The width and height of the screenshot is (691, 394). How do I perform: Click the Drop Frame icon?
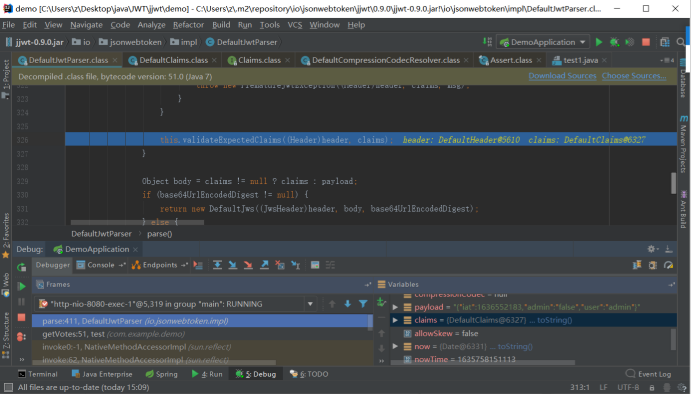[279, 265]
